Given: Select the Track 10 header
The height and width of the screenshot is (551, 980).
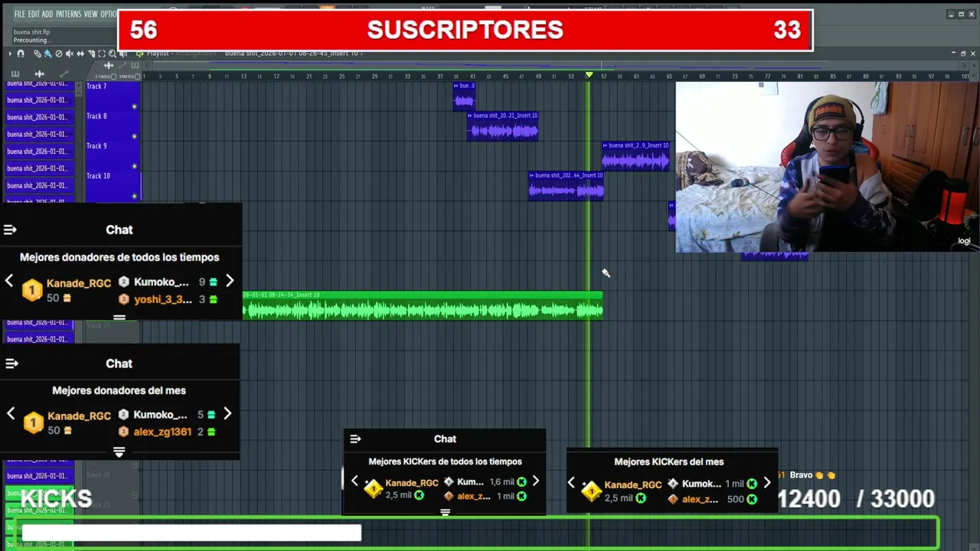Looking at the screenshot, I should (112, 185).
